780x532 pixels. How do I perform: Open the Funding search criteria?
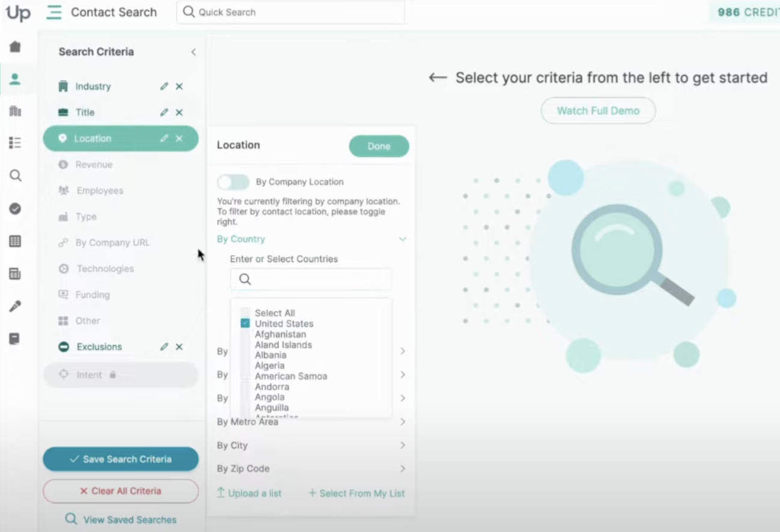93,295
